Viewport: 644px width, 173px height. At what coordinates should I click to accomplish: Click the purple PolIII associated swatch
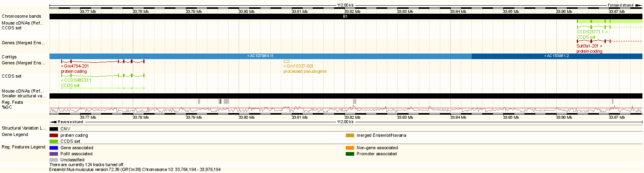coord(54,154)
